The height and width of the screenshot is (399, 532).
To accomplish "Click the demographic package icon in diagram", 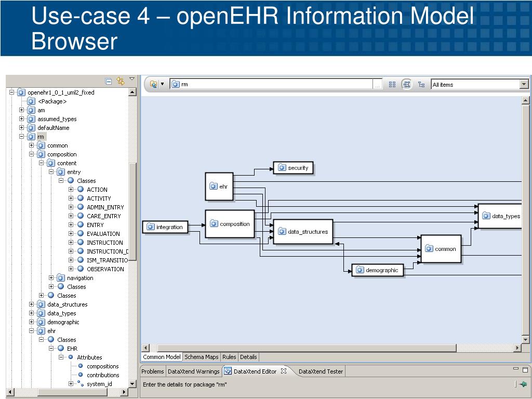I will [x=360, y=270].
